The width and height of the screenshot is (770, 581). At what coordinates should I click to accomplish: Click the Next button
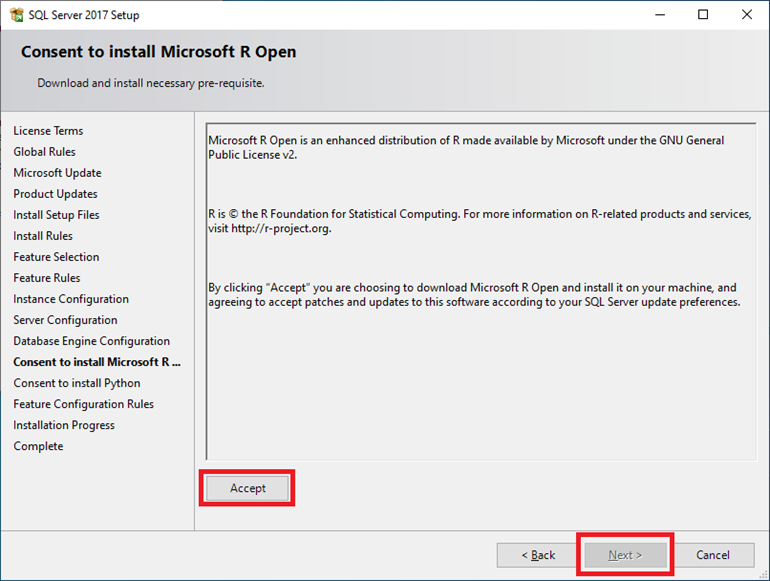click(x=625, y=555)
